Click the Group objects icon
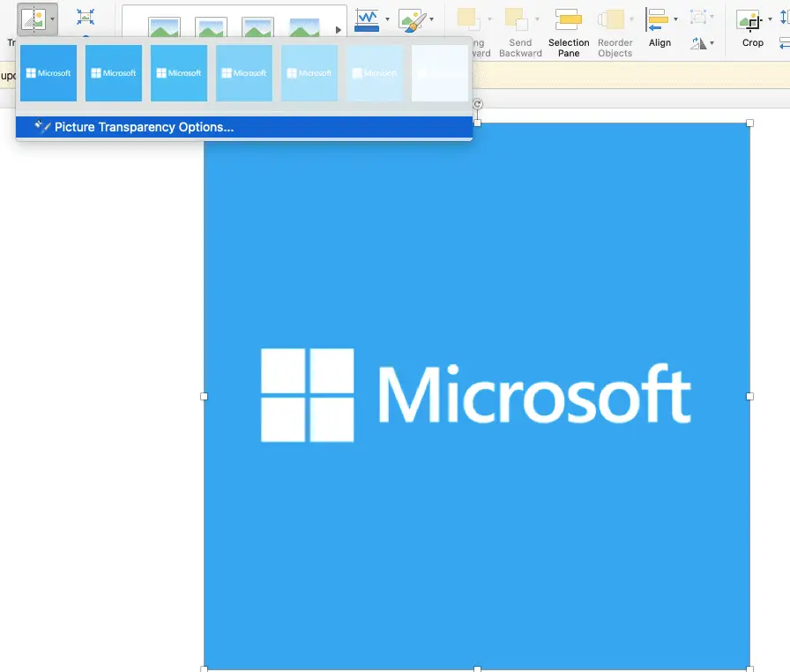 tap(697, 17)
